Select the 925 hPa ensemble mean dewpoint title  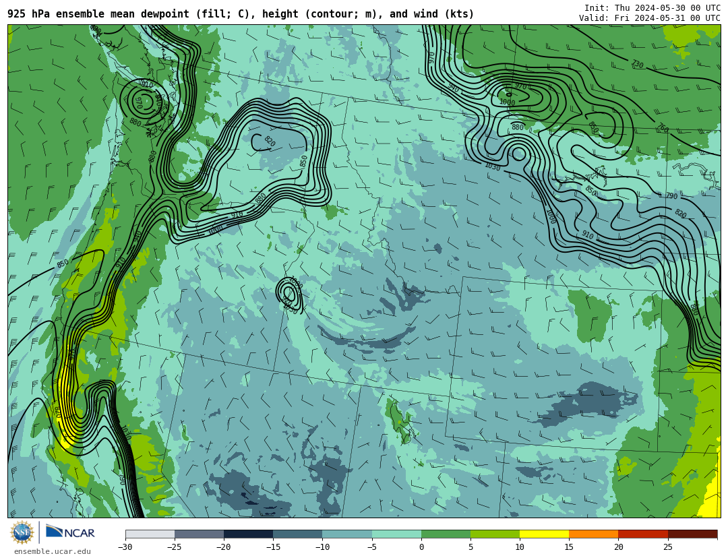[x=241, y=14]
